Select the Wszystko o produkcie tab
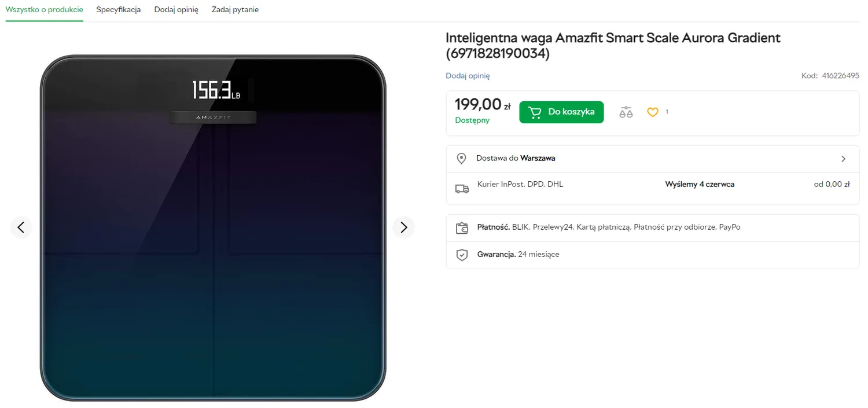 [45, 10]
